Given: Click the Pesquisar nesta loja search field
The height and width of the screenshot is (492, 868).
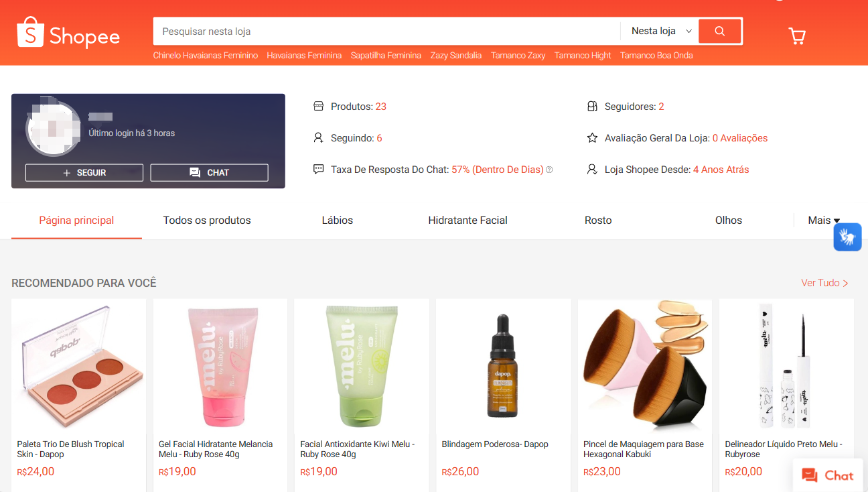Looking at the screenshot, I should pyautogui.click(x=386, y=31).
